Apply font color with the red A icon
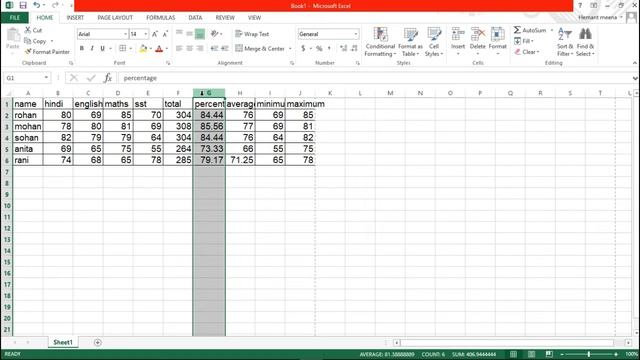Screen dimensions: 640x360 159,49
